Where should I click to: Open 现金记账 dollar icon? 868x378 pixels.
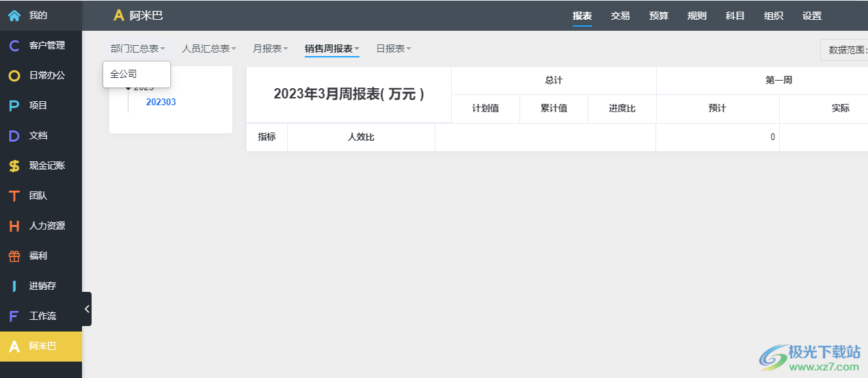[x=14, y=165]
